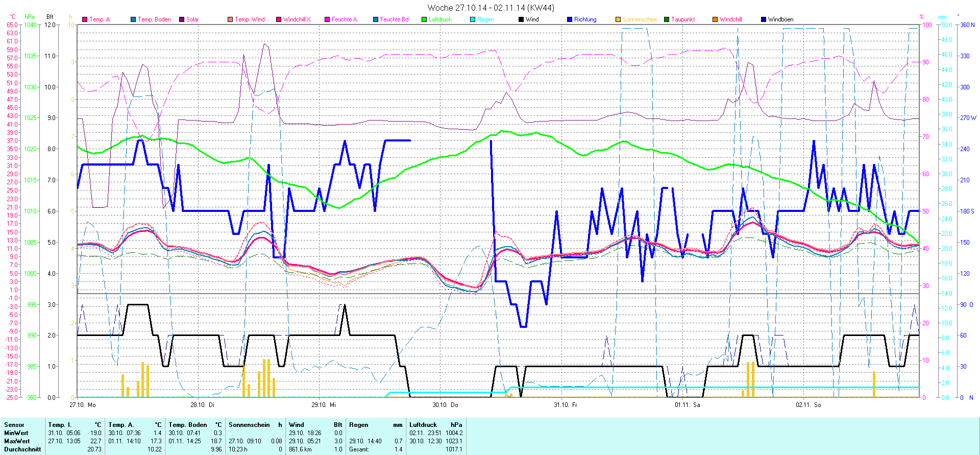
Task: Click the chart title Woche 27.10.14 - 02.11.14
Action: coord(491,8)
